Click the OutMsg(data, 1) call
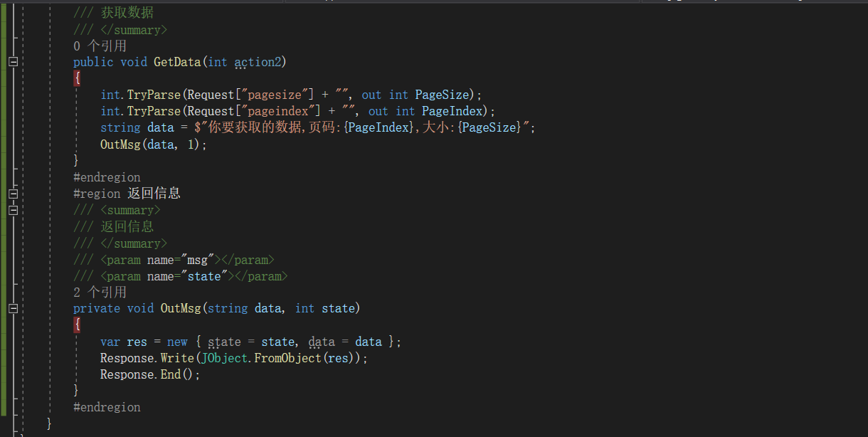This screenshot has height=437, width=868. pyautogui.click(x=122, y=144)
